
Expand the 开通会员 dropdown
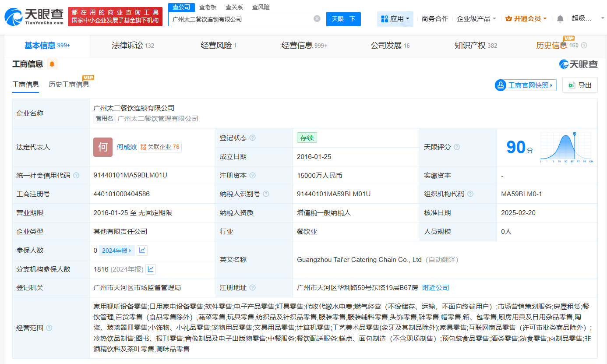tap(525, 18)
